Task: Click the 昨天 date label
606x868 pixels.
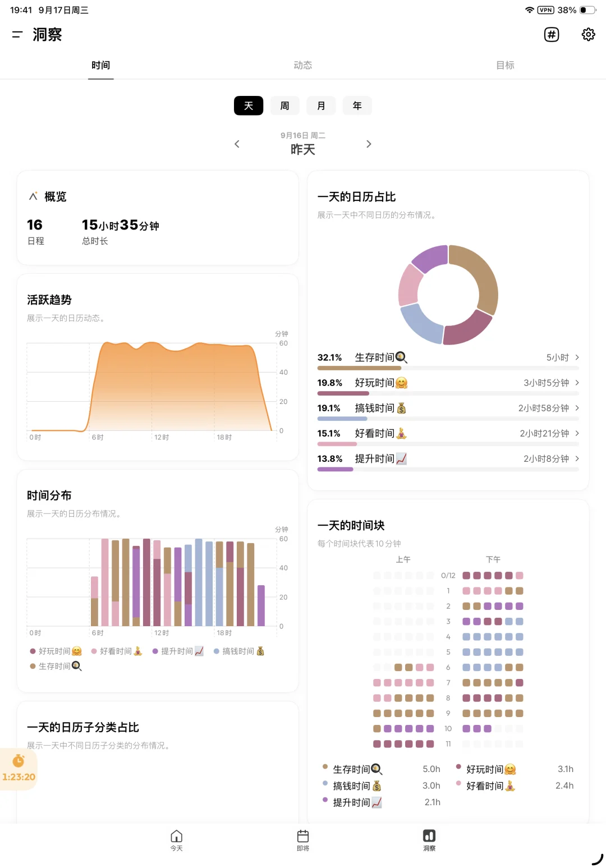Action: click(303, 150)
